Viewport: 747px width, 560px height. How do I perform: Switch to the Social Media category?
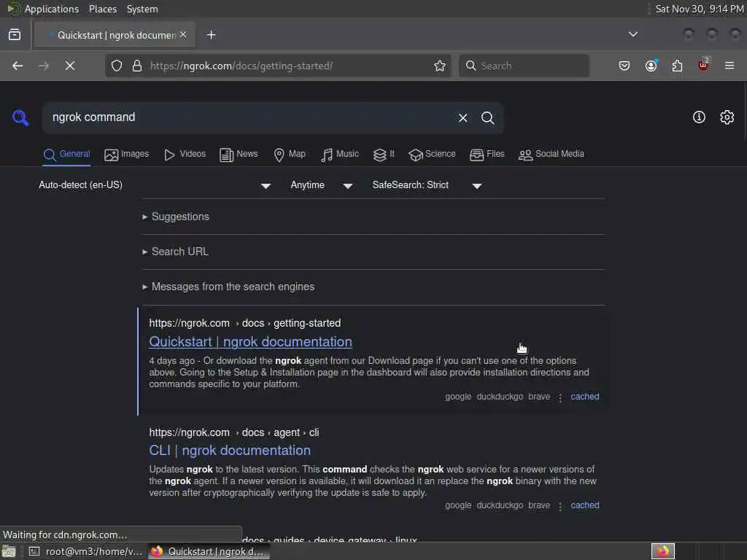[551, 155]
